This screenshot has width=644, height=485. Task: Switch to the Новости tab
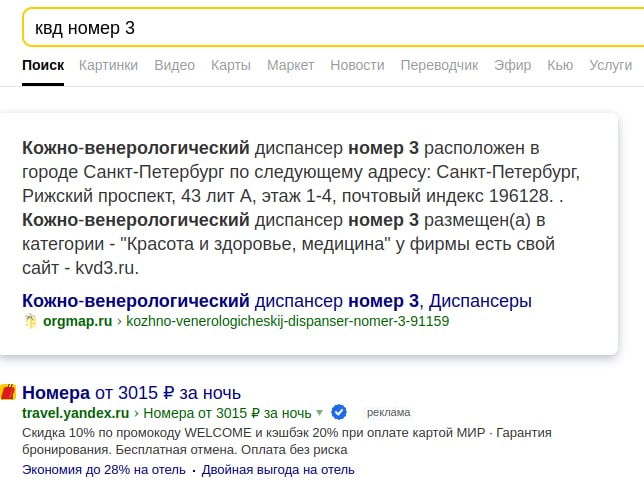tap(357, 65)
